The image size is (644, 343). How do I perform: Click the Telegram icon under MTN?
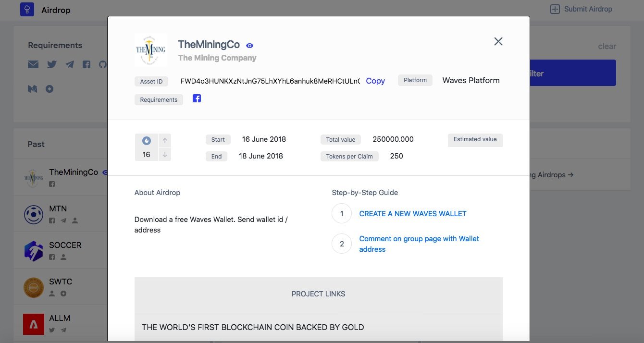[63, 221]
